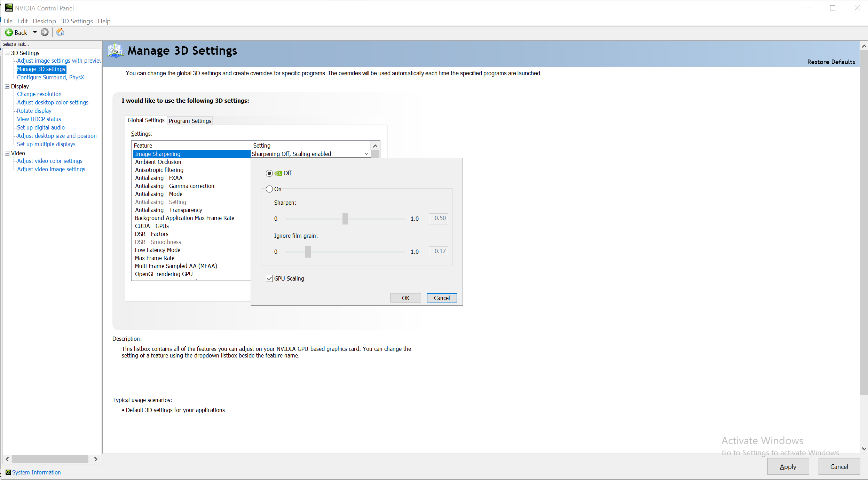Open the 3D Settings menu
Image resolution: width=868 pixels, height=480 pixels.
point(77,21)
